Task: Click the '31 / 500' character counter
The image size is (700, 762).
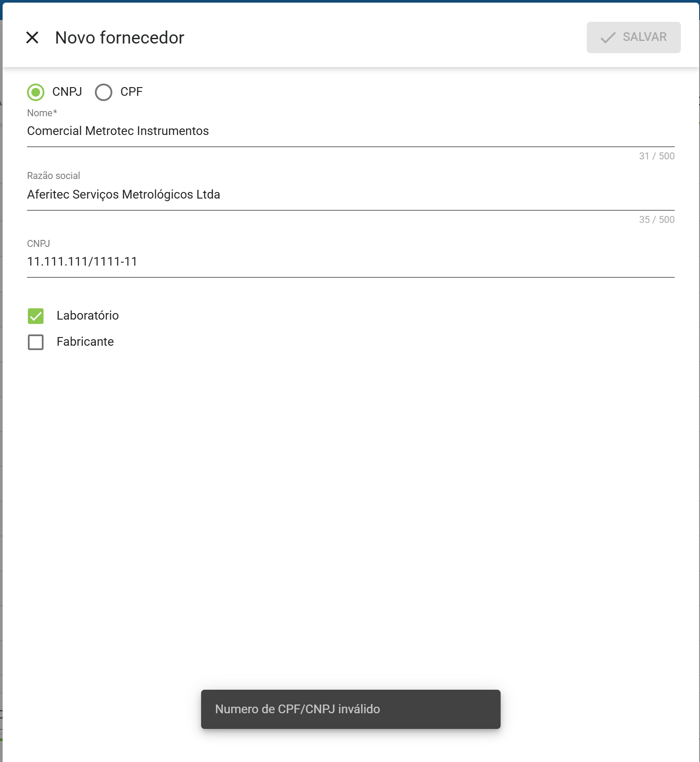Action: 656,156
